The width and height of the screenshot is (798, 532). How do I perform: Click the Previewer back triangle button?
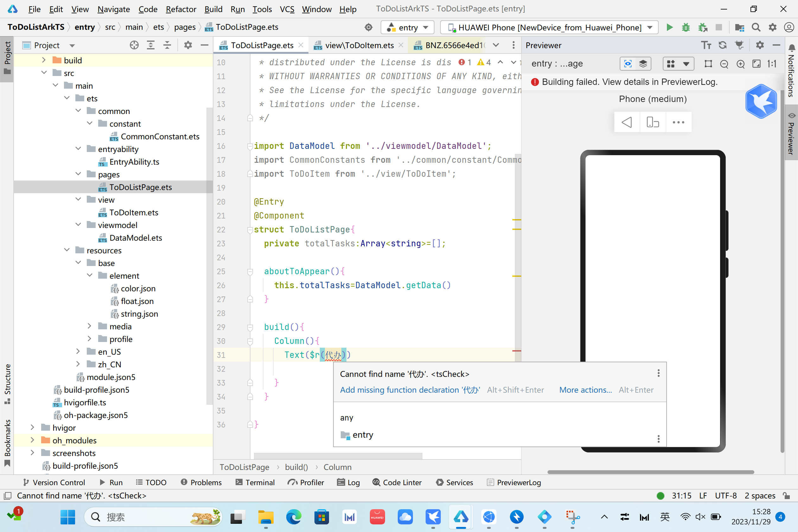pos(627,122)
